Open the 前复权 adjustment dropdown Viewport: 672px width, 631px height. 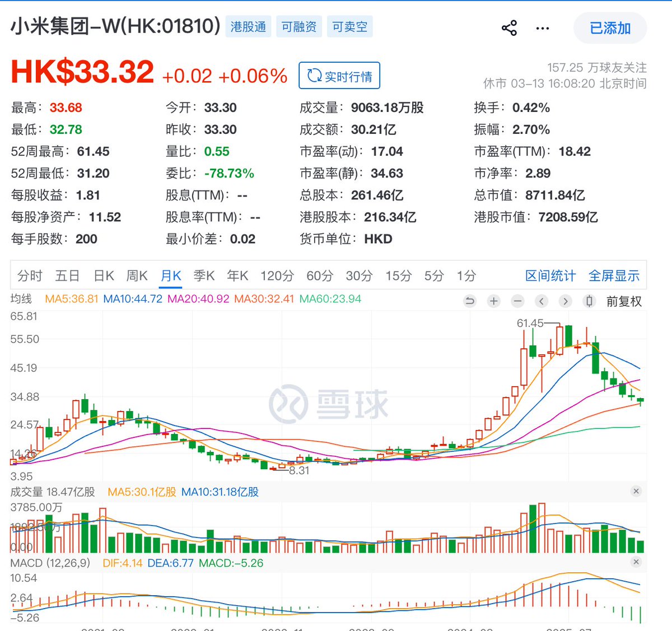(x=624, y=301)
